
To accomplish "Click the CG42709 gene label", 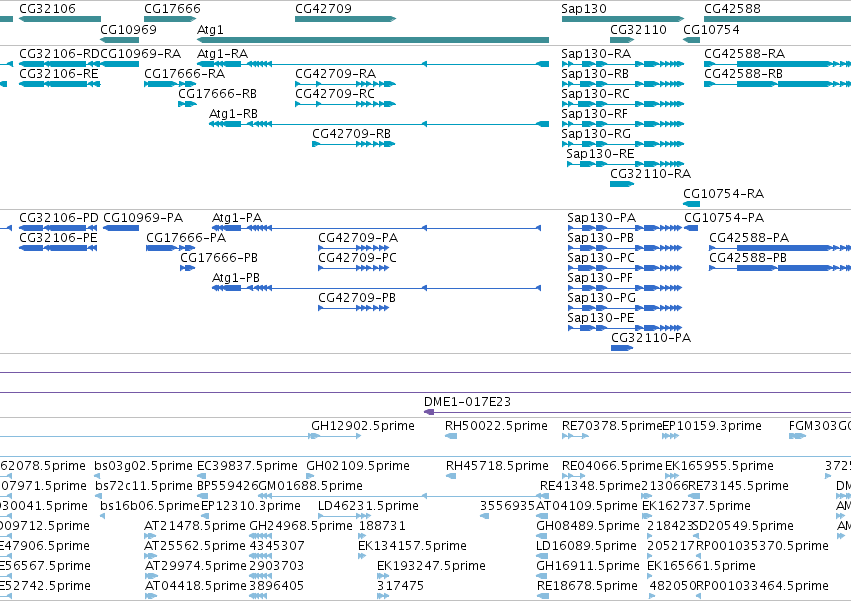I will point(323,9).
